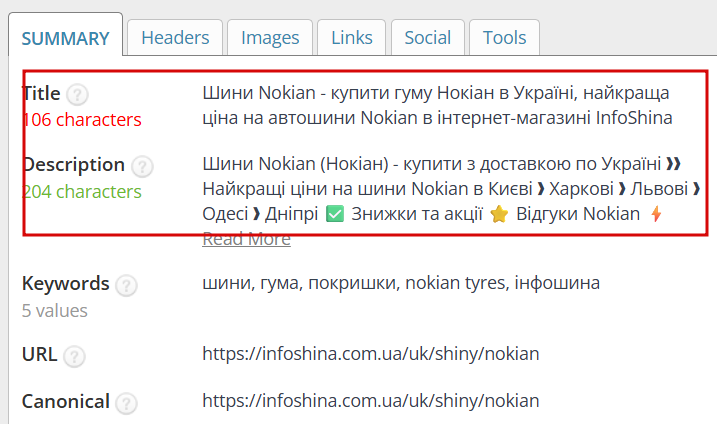Image resolution: width=717 pixels, height=424 pixels.
Task: Open the Social tab
Action: (x=428, y=38)
